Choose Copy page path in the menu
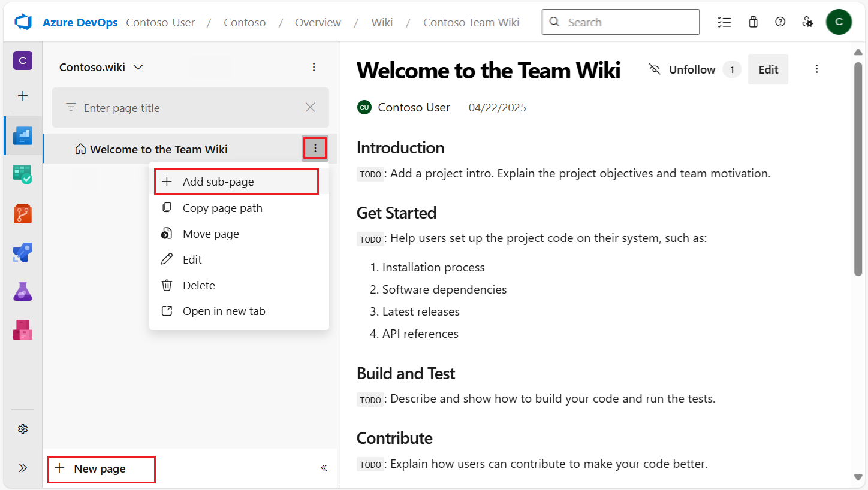The height and width of the screenshot is (490, 868). pyautogui.click(x=222, y=208)
